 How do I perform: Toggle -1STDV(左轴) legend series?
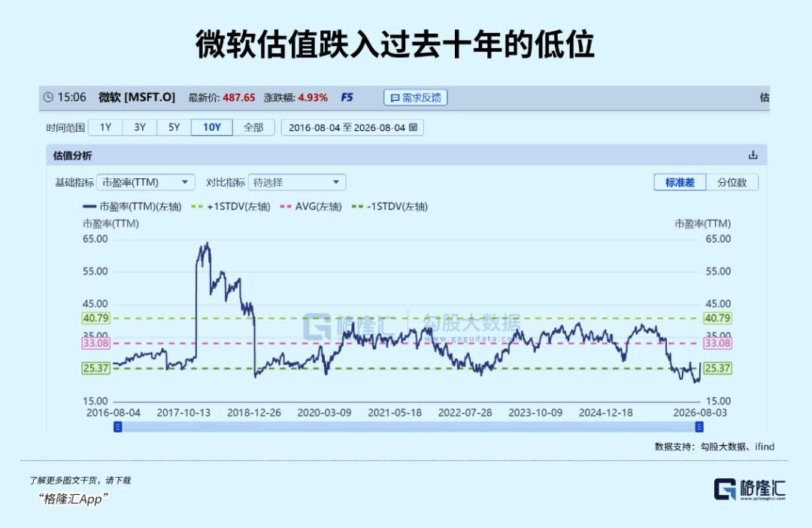coord(389,207)
